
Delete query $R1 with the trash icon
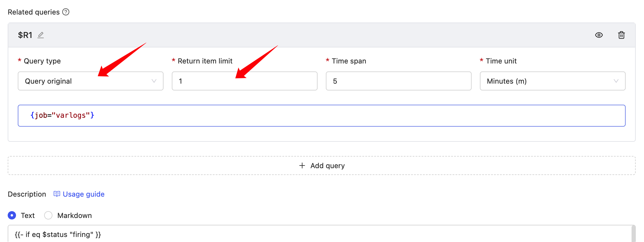[x=621, y=35]
